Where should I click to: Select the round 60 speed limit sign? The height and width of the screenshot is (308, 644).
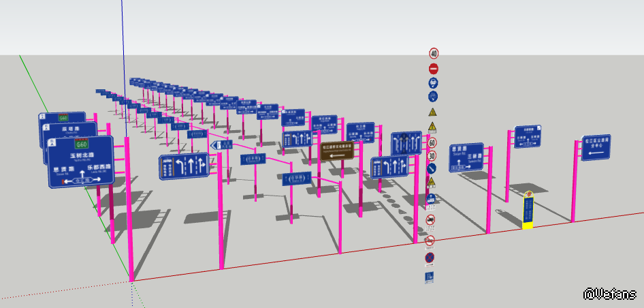pyautogui.click(x=432, y=143)
